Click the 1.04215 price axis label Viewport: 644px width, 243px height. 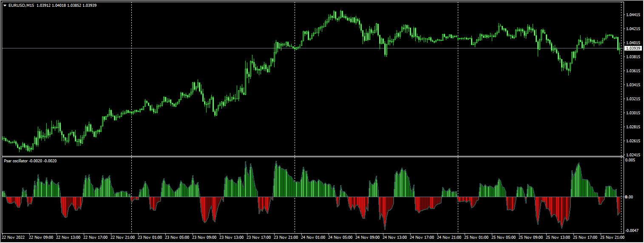pos(633,29)
